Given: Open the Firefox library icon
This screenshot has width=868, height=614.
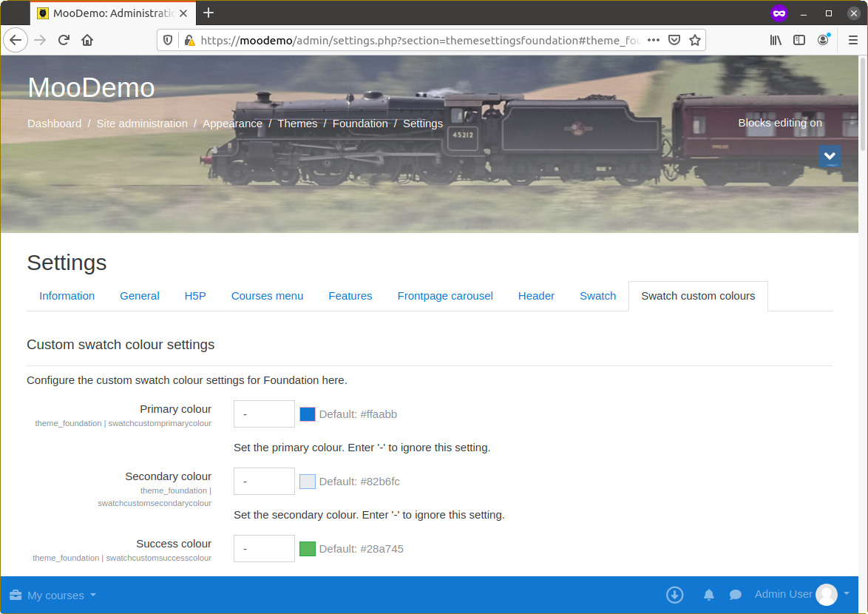Looking at the screenshot, I should coord(776,40).
